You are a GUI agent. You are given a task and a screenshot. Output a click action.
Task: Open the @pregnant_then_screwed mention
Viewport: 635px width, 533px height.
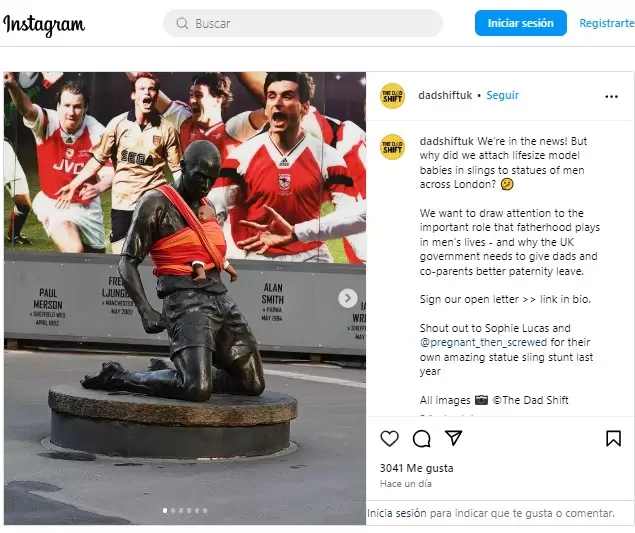(483, 342)
